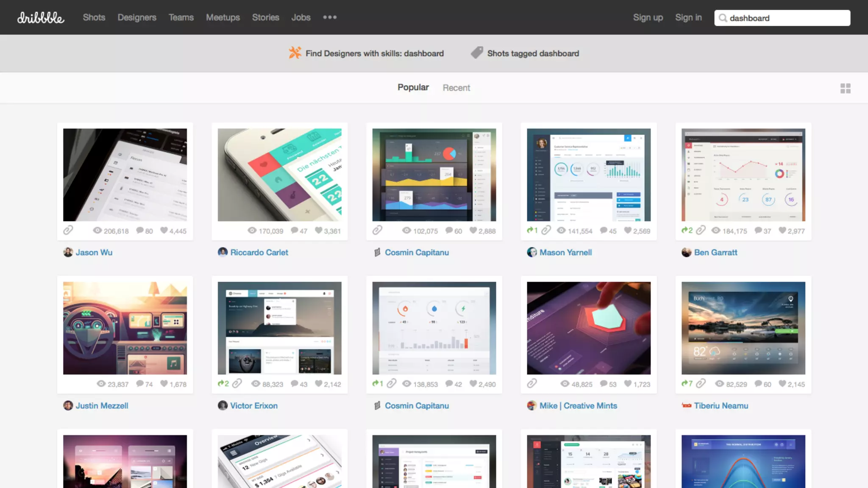This screenshot has height=488, width=868.
Task: Click the heart icon on Tiberiu Neamu's shot
Action: tap(782, 384)
